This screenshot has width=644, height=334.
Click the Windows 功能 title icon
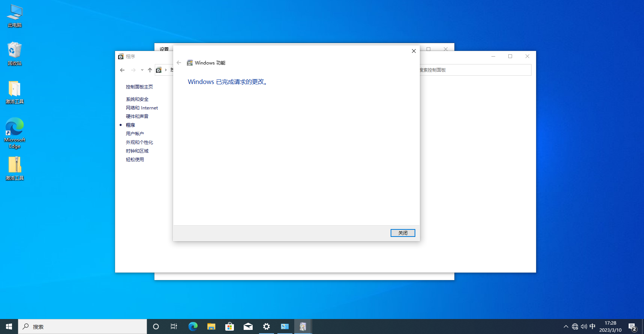tap(190, 63)
